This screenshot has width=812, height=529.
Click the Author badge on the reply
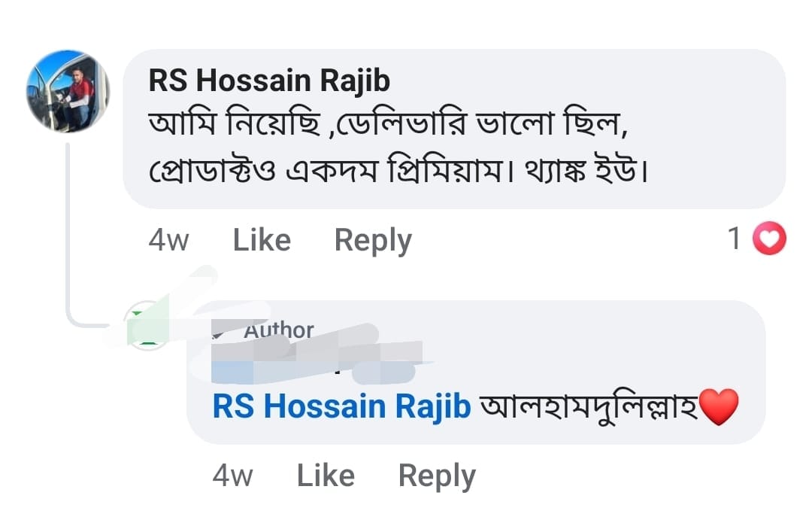278,330
